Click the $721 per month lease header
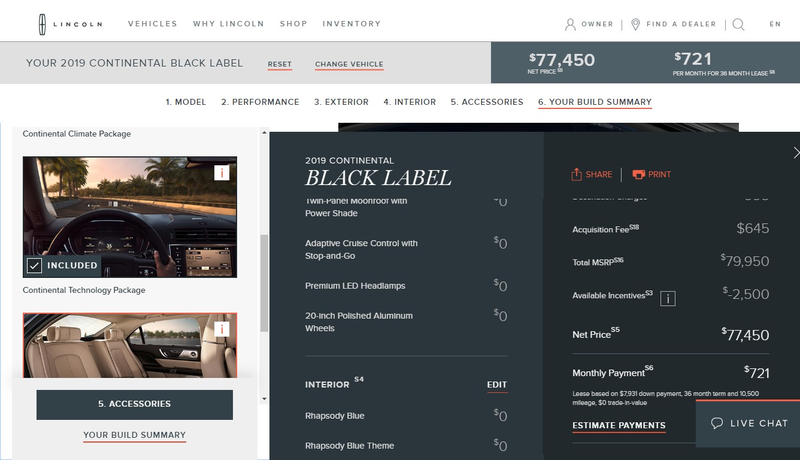800x460 pixels. 693,59
